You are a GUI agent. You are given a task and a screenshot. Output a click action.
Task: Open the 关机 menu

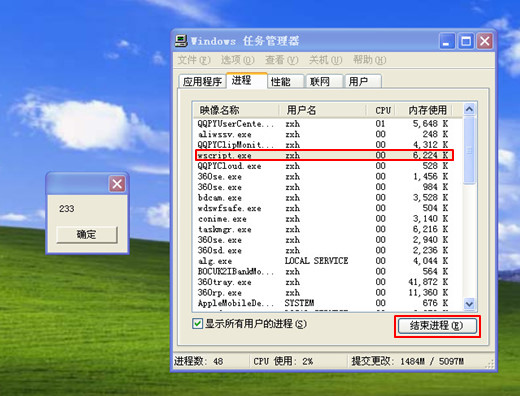[x=326, y=60]
